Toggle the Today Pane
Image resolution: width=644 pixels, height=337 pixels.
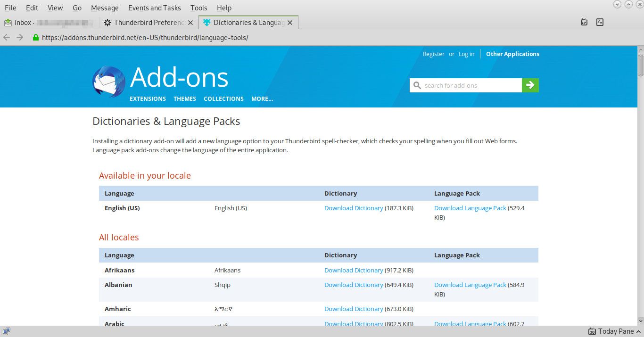pyautogui.click(x=611, y=331)
